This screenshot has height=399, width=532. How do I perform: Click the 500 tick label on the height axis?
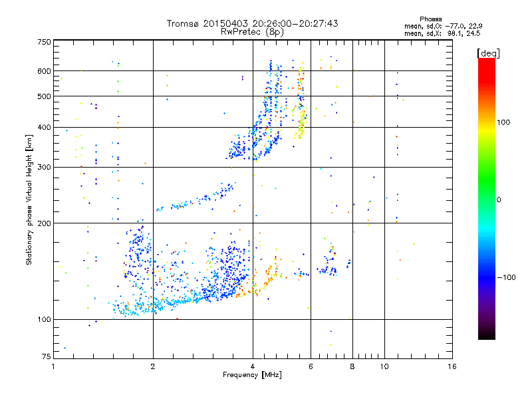coord(44,96)
